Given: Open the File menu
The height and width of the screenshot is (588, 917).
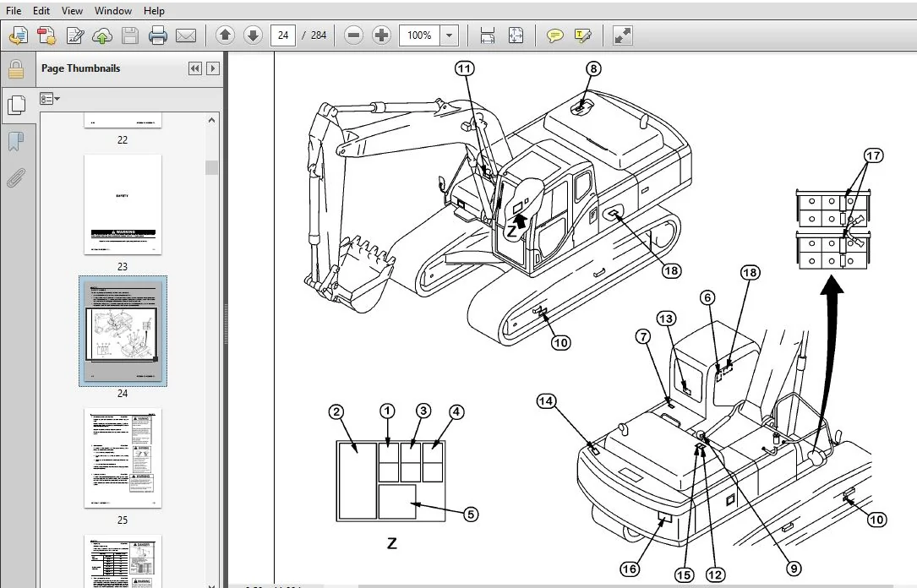Looking at the screenshot, I should click(x=13, y=10).
